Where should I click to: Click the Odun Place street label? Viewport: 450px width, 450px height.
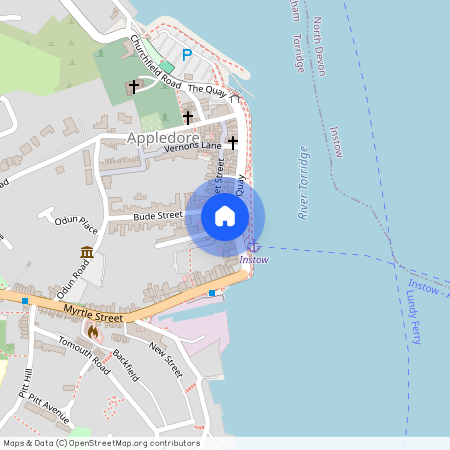point(77,225)
